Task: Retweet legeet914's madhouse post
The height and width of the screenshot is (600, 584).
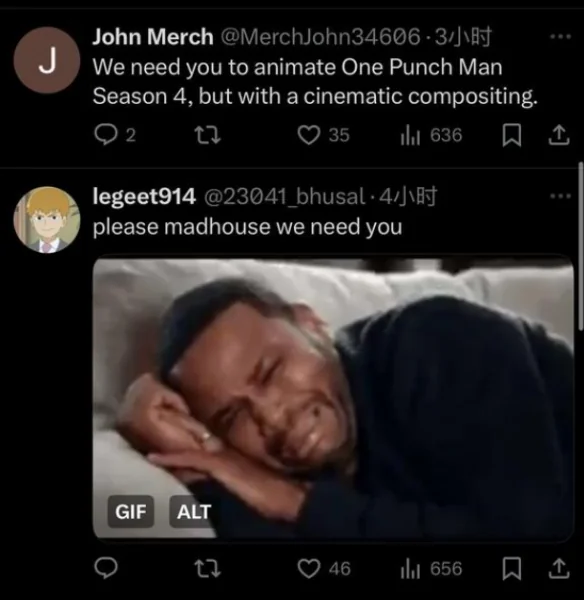Action: point(207,568)
